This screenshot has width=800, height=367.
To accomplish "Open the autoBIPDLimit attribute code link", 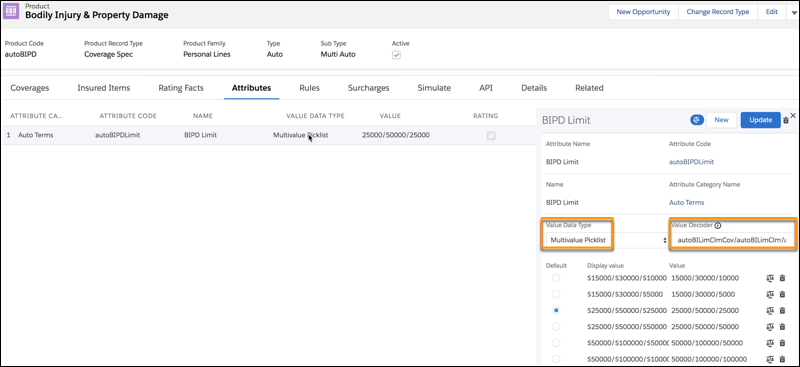I will point(691,162).
